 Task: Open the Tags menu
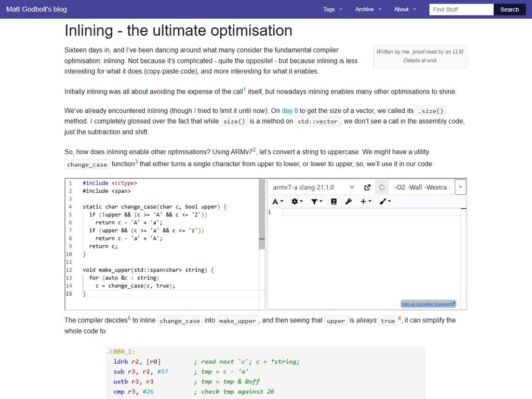coord(332,9)
